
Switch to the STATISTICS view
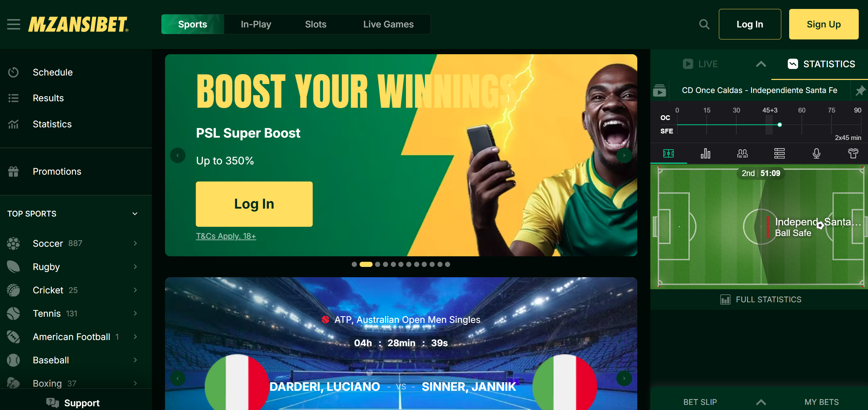[x=821, y=64]
